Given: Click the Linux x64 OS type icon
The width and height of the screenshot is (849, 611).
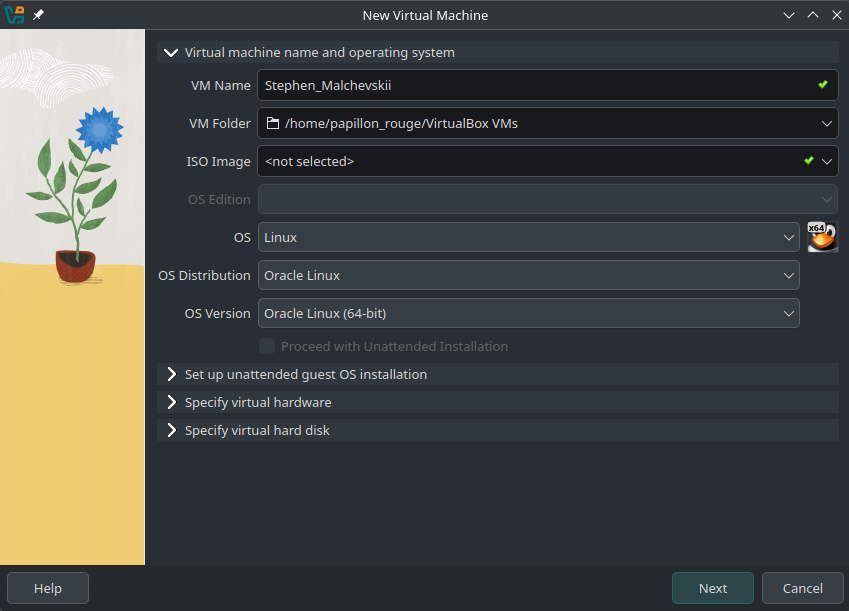Looking at the screenshot, I should [x=822, y=237].
